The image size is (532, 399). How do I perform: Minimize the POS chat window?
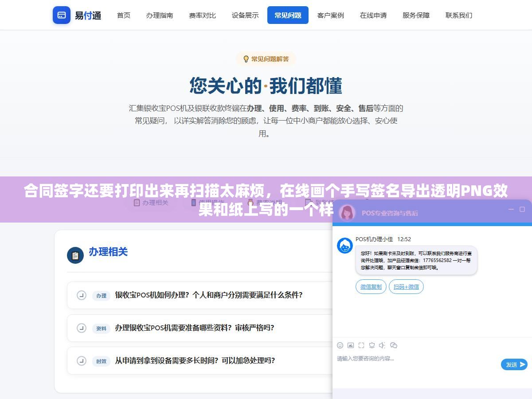[x=511, y=209]
